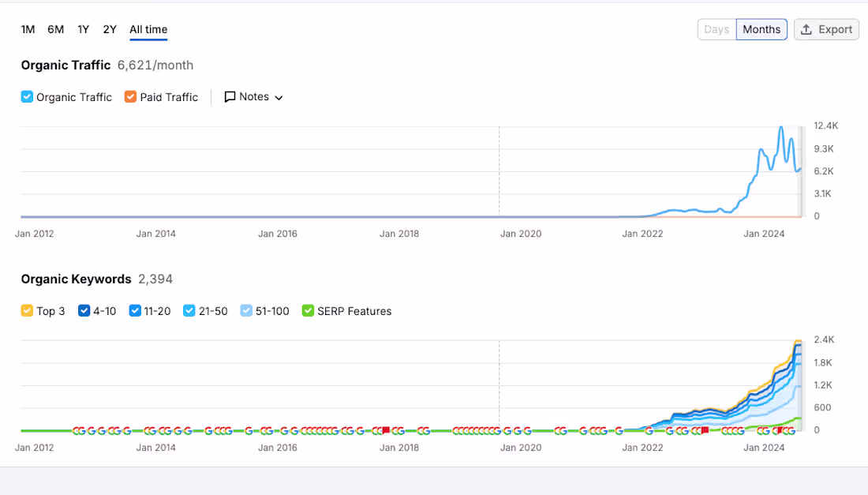The width and height of the screenshot is (868, 495).
Task: Switch chart granularity to Days
Action: click(716, 29)
